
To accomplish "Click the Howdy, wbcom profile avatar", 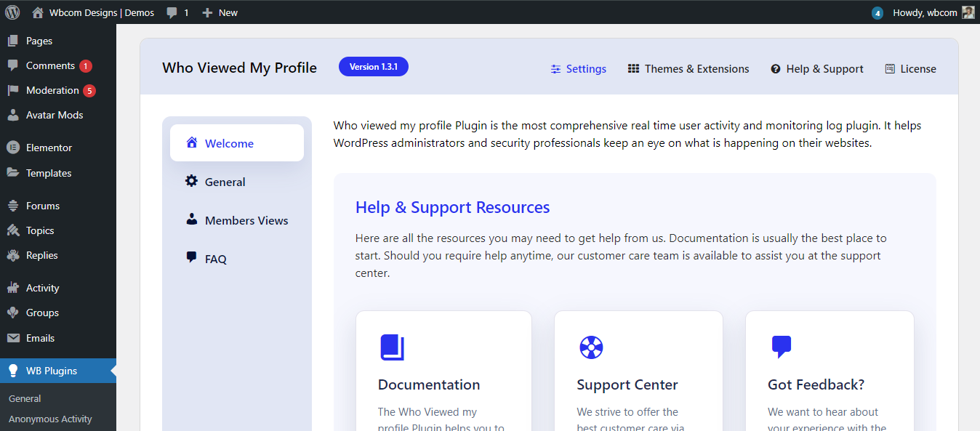I will tap(967, 12).
